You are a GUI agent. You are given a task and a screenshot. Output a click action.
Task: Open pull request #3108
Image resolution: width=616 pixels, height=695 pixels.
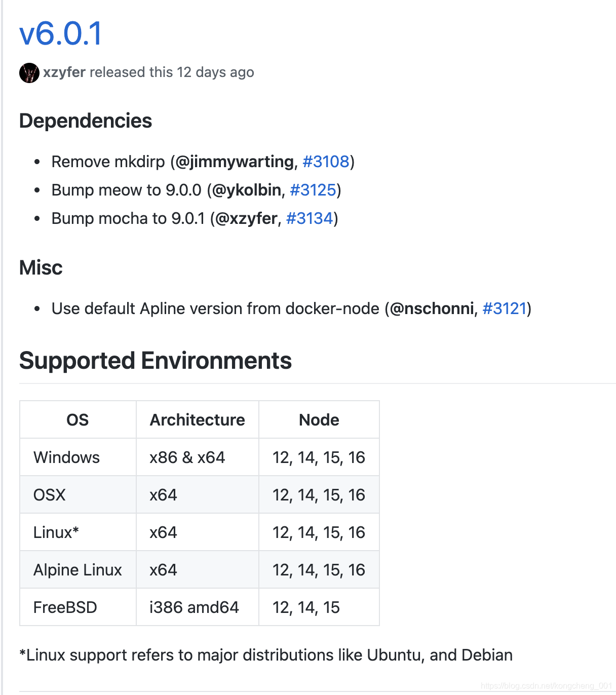pos(326,162)
